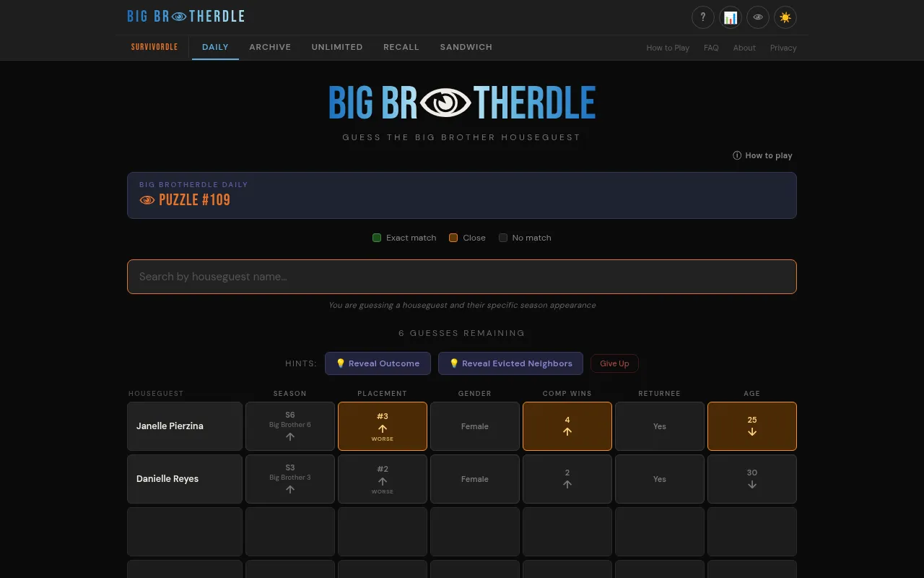The height and width of the screenshot is (578, 924).
Task: Open the Sandwich tab
Action: pyautogui.click(x=466, y=47)
